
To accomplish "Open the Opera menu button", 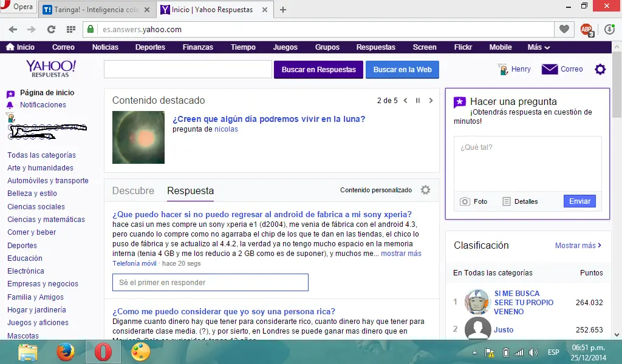I will (x=18, y=7).
